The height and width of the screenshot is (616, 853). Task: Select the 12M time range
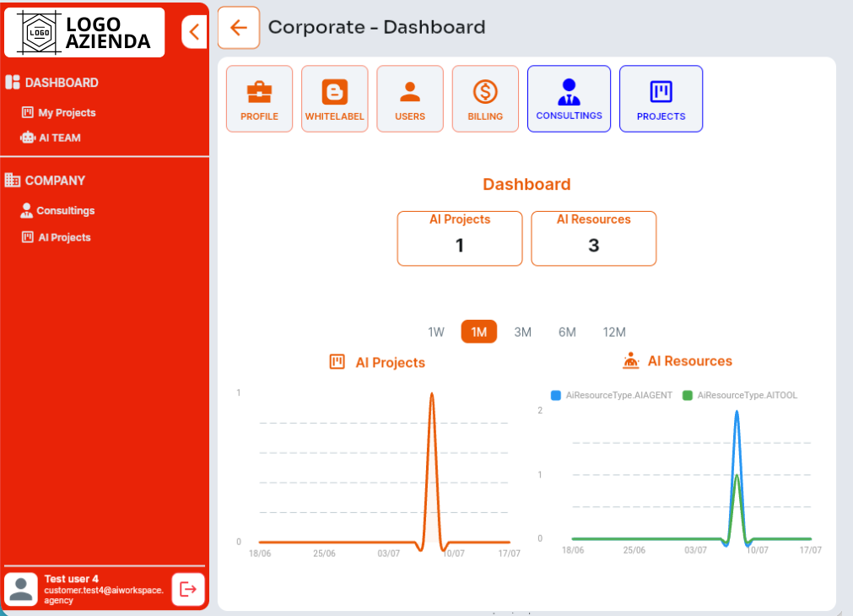[x=614, y=332]
